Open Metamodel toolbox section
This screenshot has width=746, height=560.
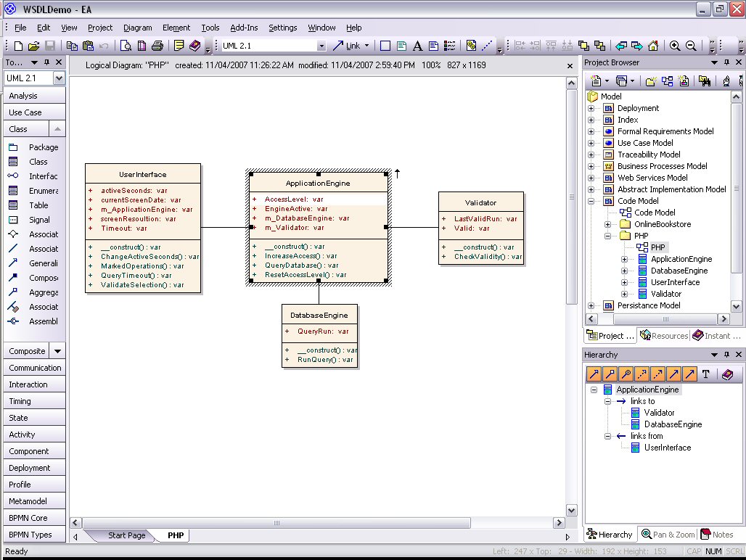click(34, 501)
